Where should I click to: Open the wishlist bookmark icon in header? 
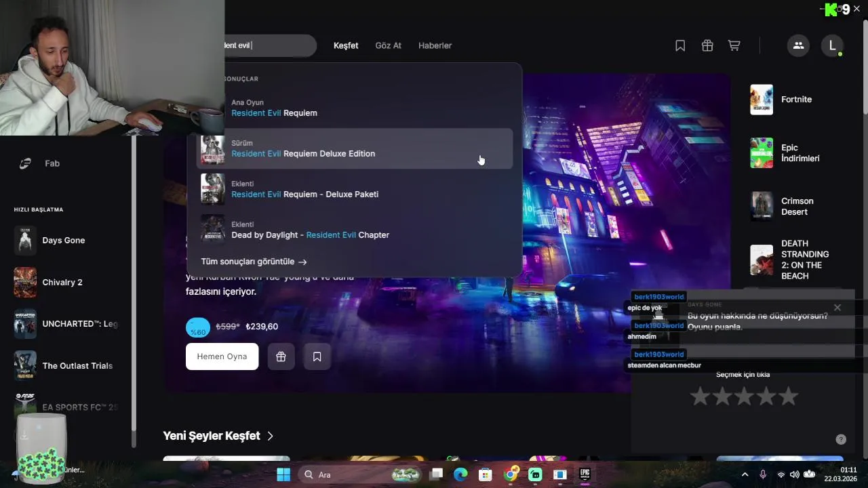[680, 45]
